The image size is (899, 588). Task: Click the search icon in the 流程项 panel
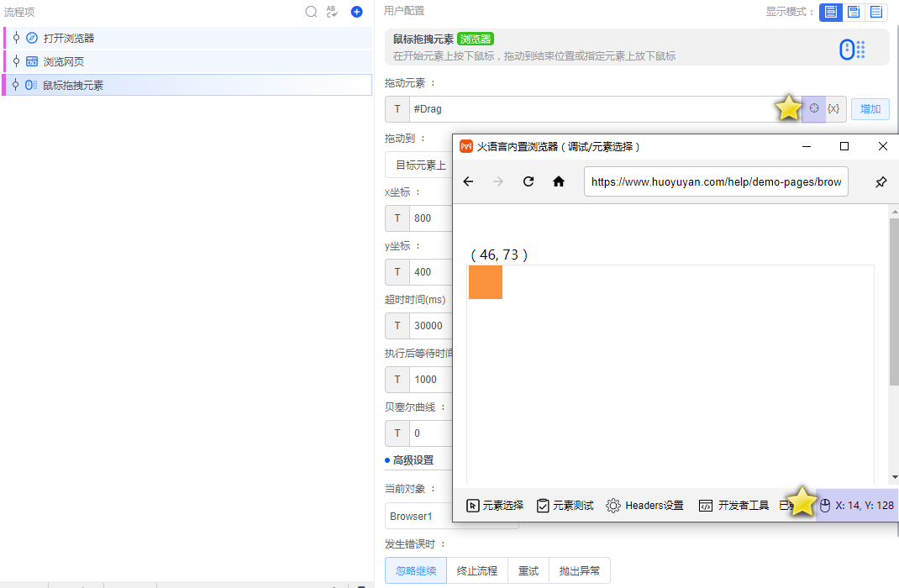(311, 12)
